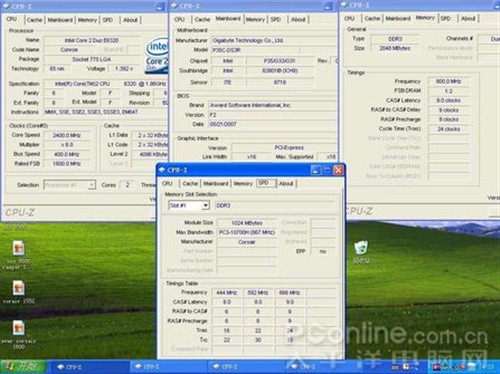Expand the Slot #1 memory slot dropdown

tap(206, 205)
